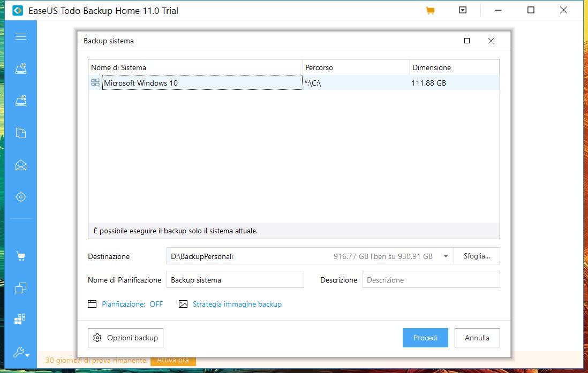Click the Sfoglia... browse button

point(477,256)
